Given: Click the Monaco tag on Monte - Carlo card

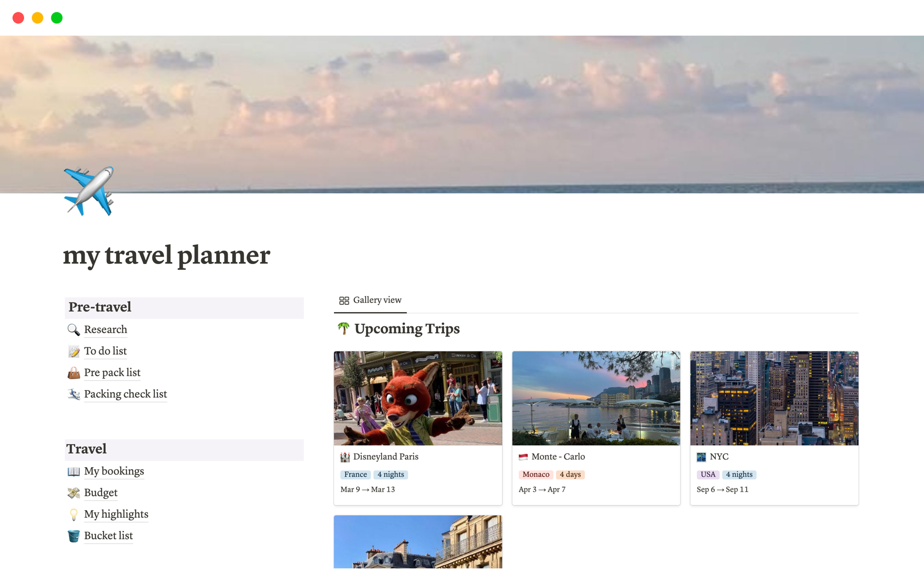Looking at the screenshot, I should click(x=536, y=474).
